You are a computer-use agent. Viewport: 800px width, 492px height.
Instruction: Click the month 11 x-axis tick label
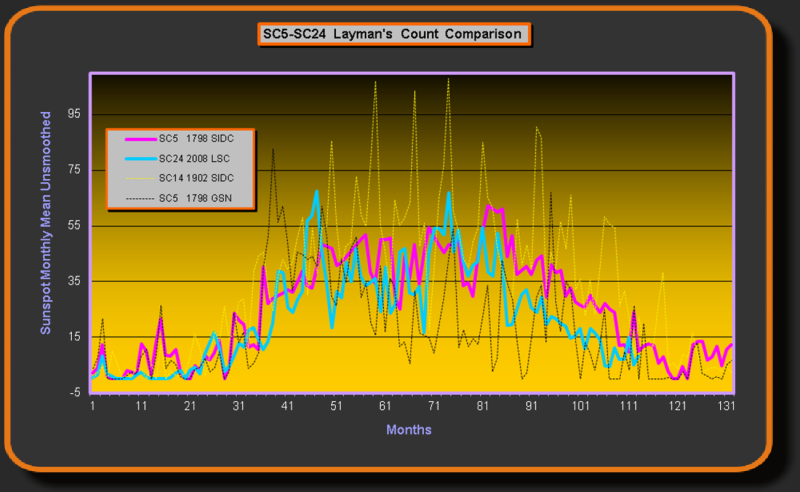point(141,407)
